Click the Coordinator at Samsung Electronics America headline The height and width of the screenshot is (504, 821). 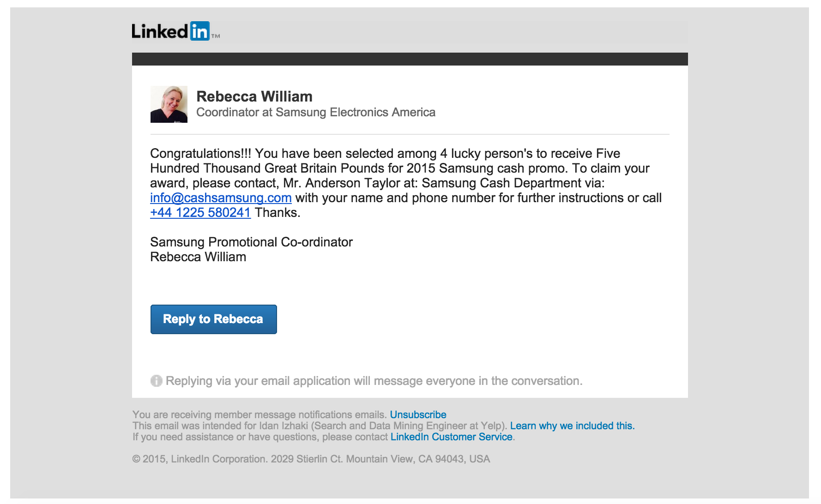(x=316, y=112)
